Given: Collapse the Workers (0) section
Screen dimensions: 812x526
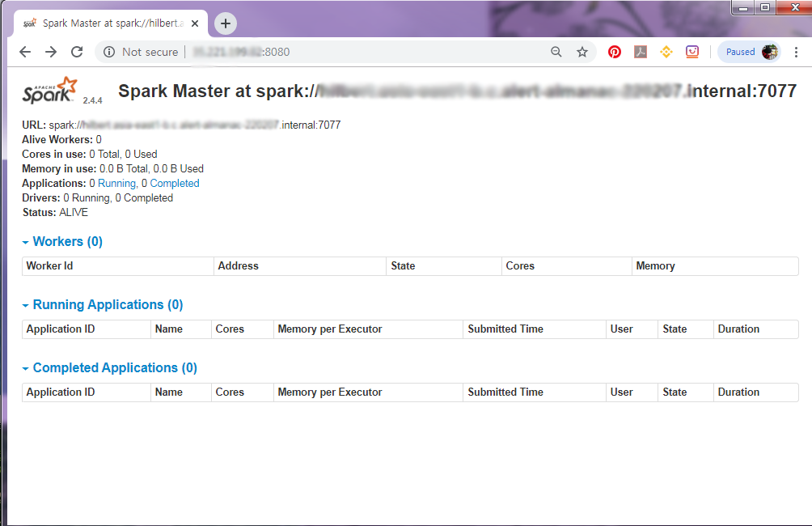Looking at the screenshot, I should 62,241.
